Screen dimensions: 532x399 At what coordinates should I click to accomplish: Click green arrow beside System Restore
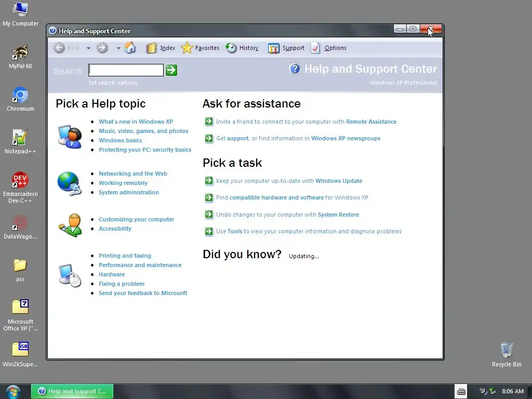tap(209, 215)
